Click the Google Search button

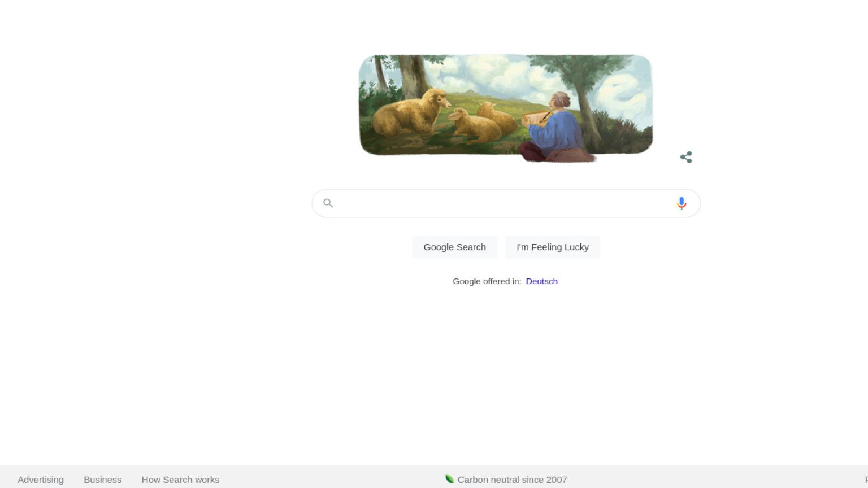(455, 247)
